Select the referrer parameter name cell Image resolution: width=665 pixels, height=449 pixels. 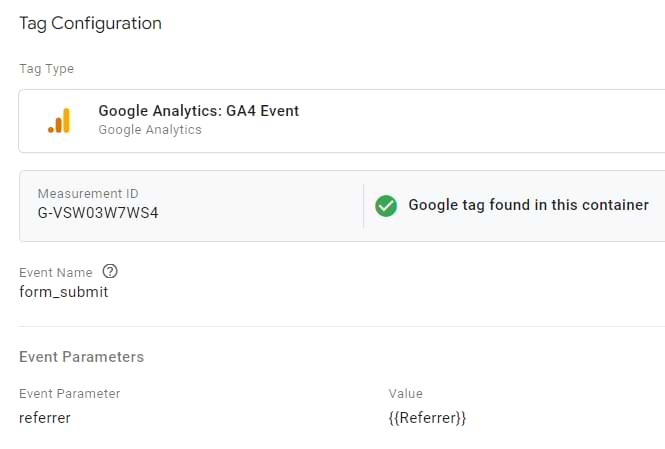(45, 418)
